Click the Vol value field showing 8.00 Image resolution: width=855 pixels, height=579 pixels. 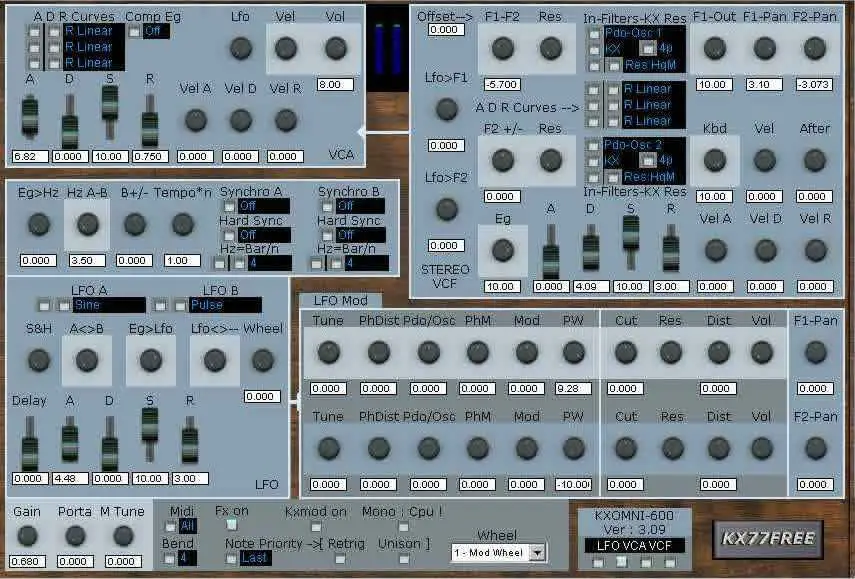click(x=335, y=85)
